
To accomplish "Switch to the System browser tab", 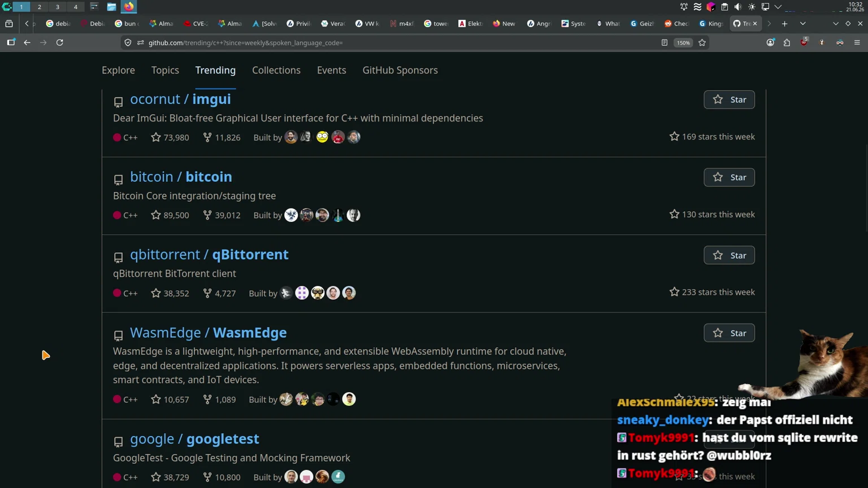I will coord(573,24).
